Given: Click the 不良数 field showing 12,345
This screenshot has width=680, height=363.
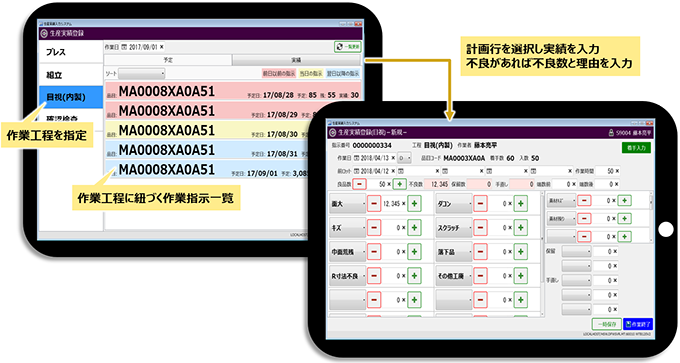Looking at the screenshot, I should (437, 184).
